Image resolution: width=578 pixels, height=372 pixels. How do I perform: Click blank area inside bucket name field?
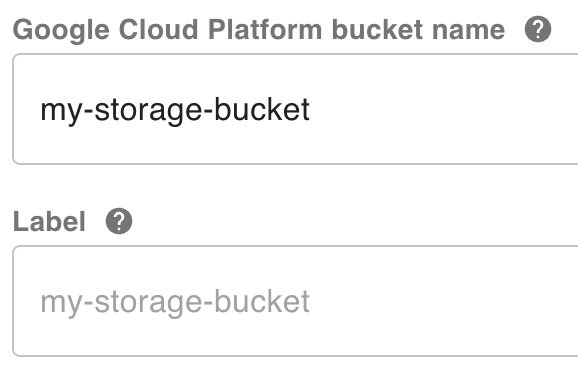[442, 109]
